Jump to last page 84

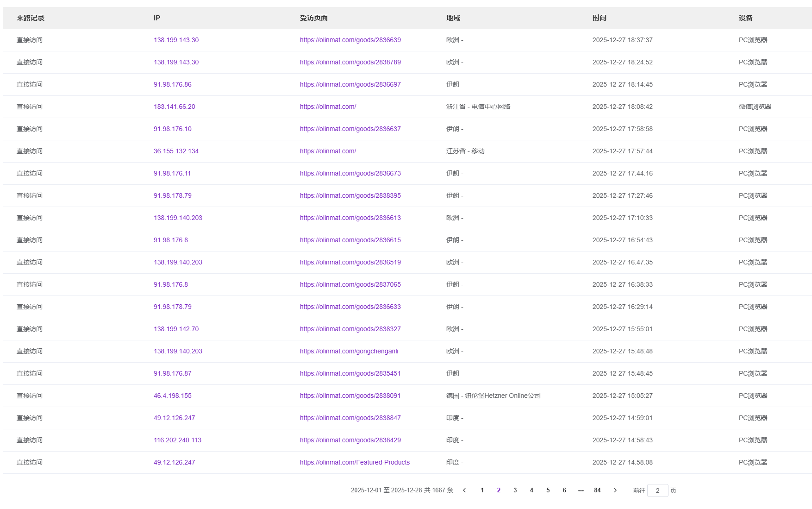coord(597,490)
